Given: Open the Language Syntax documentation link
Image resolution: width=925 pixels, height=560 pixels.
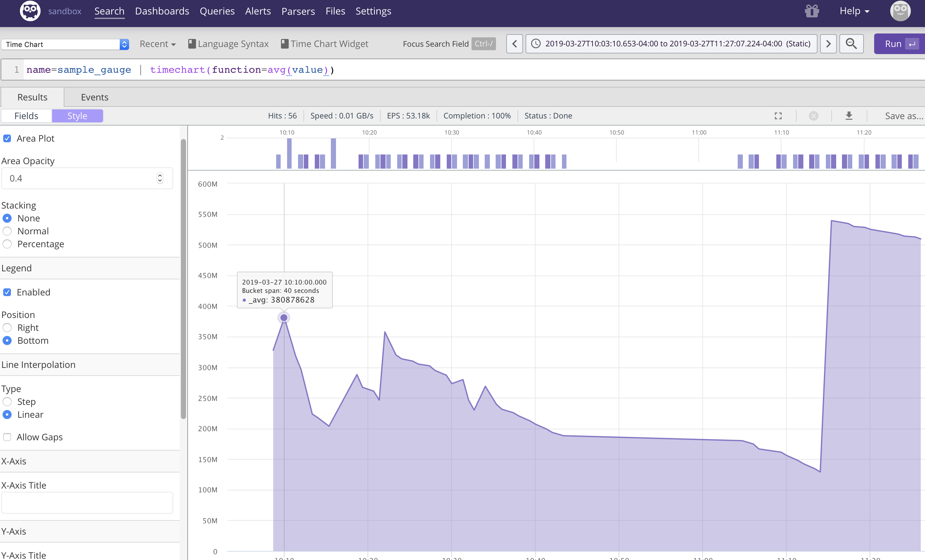Looking at the screenshot, I should pyautogui.click(x=228, y=44).
